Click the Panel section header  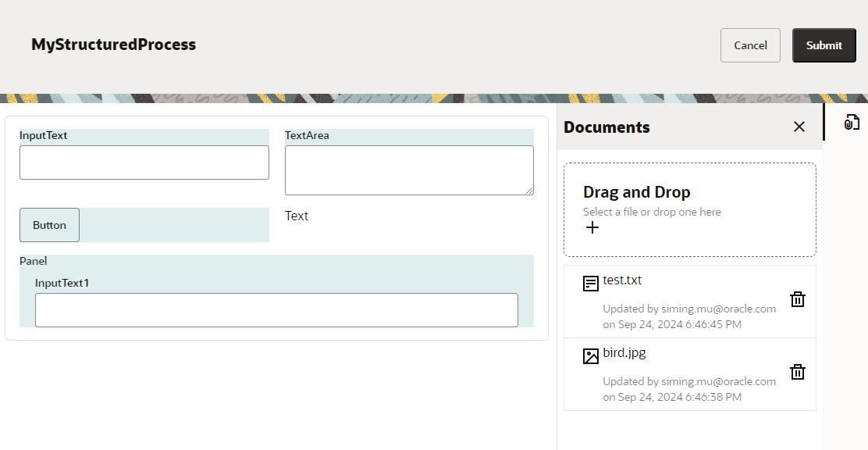point(34,261)
